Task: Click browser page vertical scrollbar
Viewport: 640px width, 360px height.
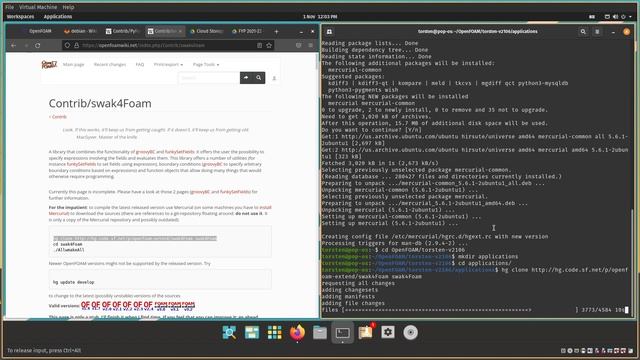Action: pos(317,61)
